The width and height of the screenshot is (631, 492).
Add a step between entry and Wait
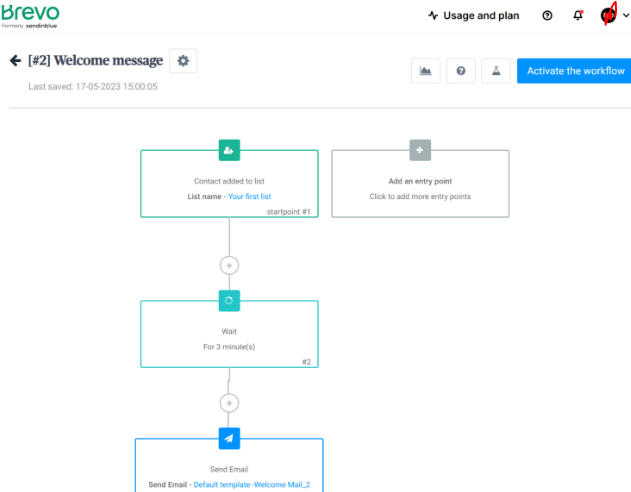pyautogui.click(x=229, y=265)
